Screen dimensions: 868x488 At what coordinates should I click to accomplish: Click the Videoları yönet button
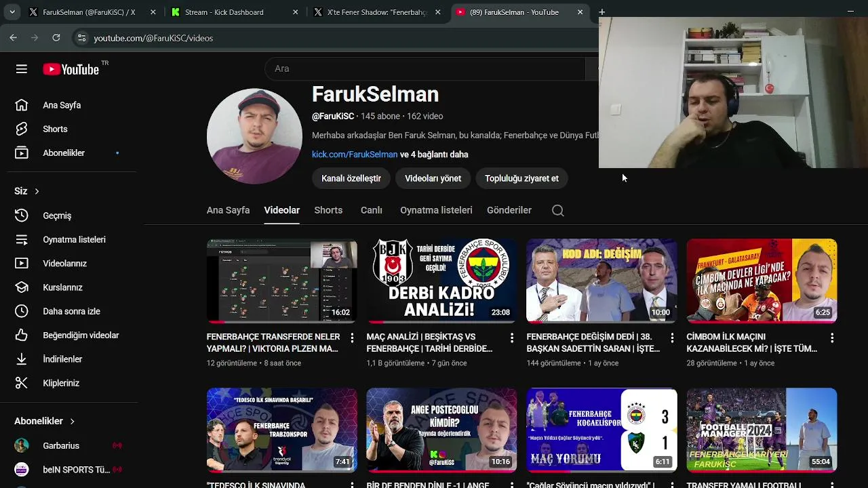point(433,178)
